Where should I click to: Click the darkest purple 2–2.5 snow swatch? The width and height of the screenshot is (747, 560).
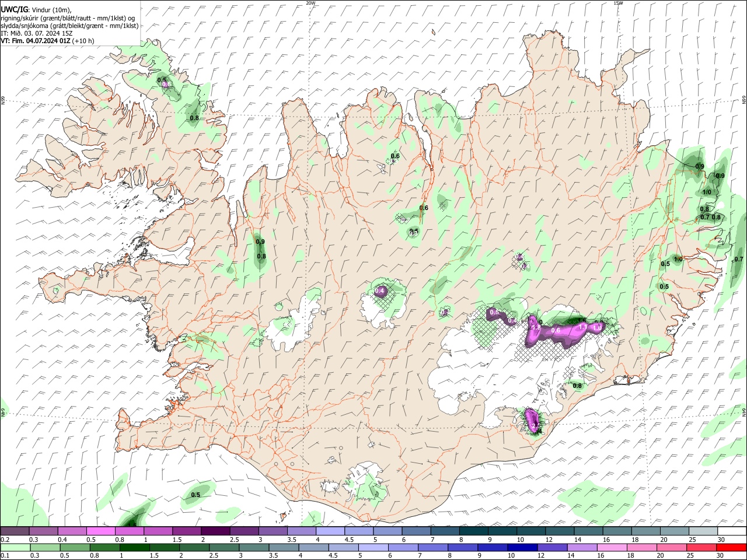click(x=215, y=531)
